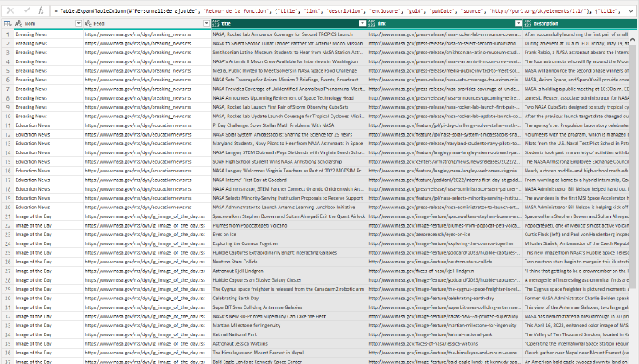Image resolution: width=639 pixels, height=364 pixels.
Task: Expand the formula bar with the chevron
Action: tap(631, 11)
